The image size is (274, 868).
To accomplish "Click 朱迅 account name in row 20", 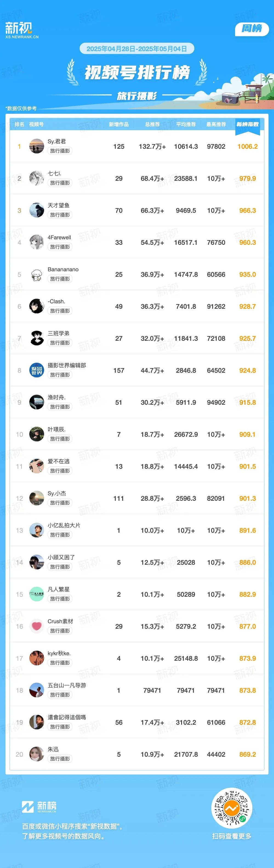I will point(53,749).
